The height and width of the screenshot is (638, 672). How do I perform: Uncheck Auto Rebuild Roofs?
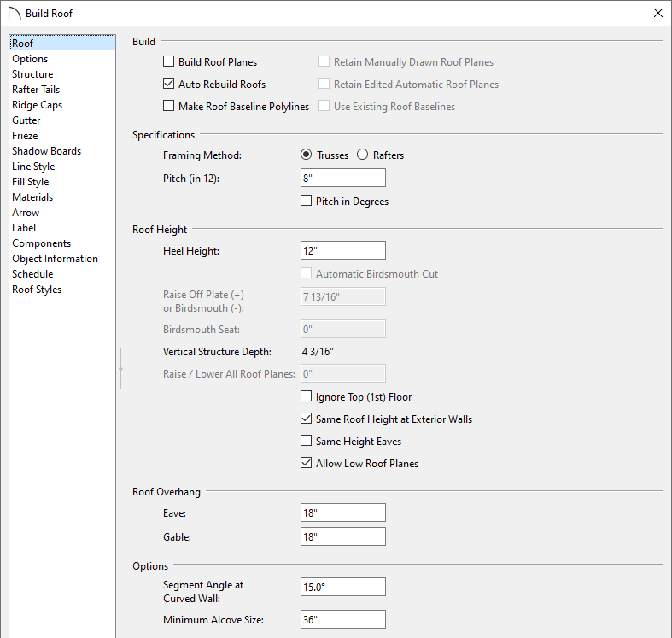169,84
